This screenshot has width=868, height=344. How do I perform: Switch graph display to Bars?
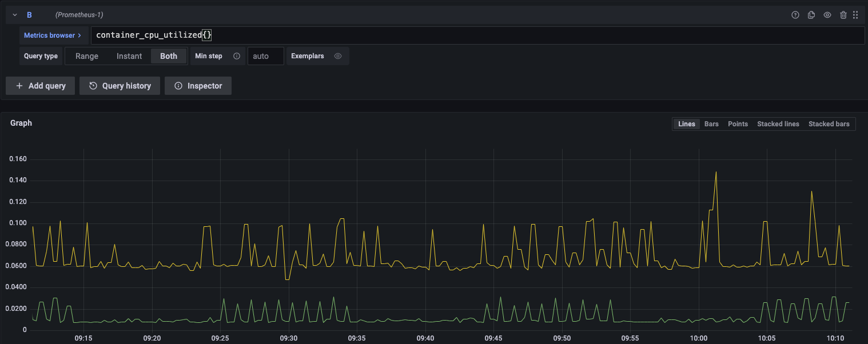(x=711, y=123)
